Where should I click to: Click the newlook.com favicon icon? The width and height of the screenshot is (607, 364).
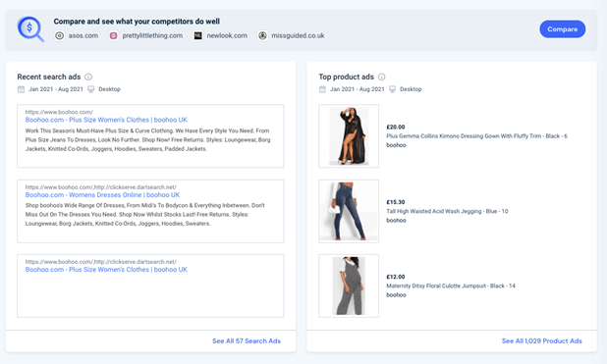197,35
